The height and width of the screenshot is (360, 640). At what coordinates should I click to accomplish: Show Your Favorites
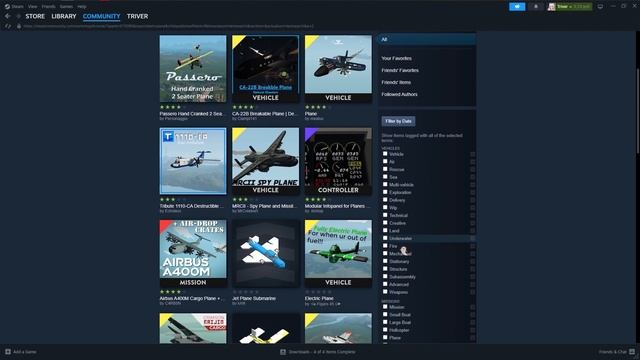pos(396,58)
